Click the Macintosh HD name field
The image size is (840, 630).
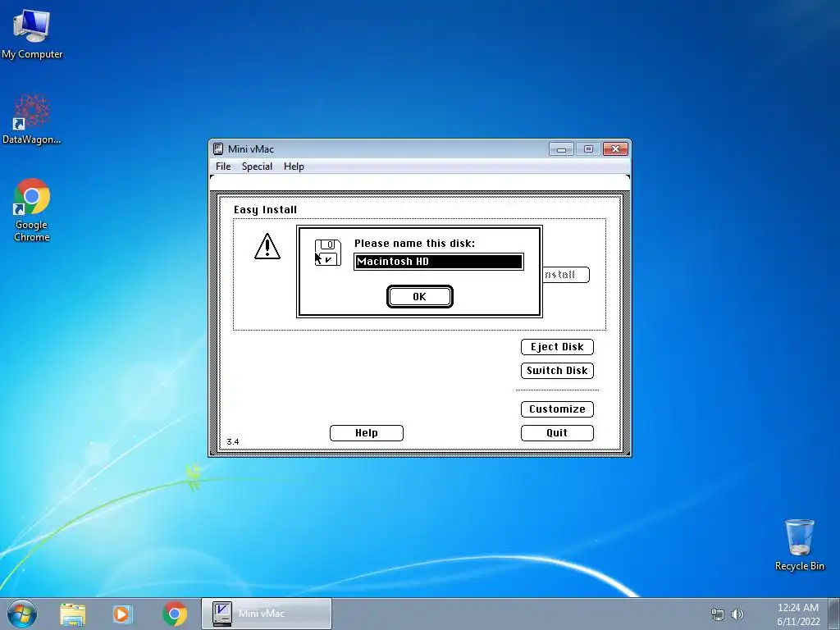click(439, 262)
